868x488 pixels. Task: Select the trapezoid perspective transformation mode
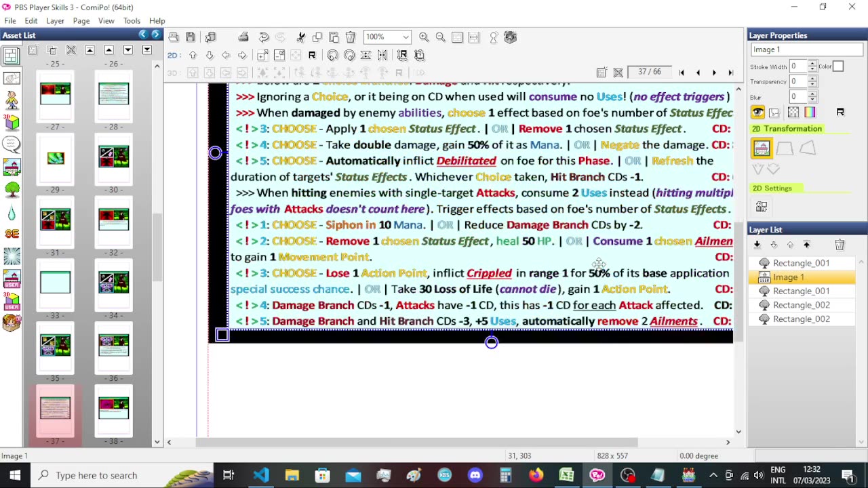pyautogui.click(x=785, y=148)
